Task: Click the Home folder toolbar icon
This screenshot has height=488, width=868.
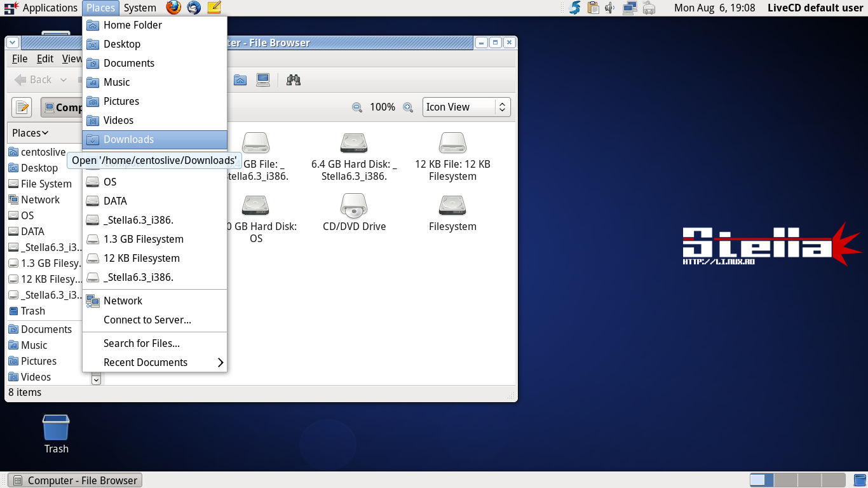Action: (x=240, y=80)
